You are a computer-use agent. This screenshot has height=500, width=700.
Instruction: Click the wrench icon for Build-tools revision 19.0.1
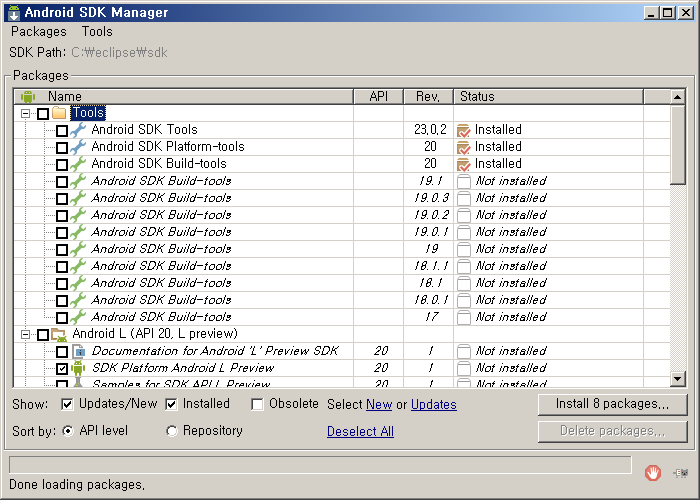pos(78,232)
